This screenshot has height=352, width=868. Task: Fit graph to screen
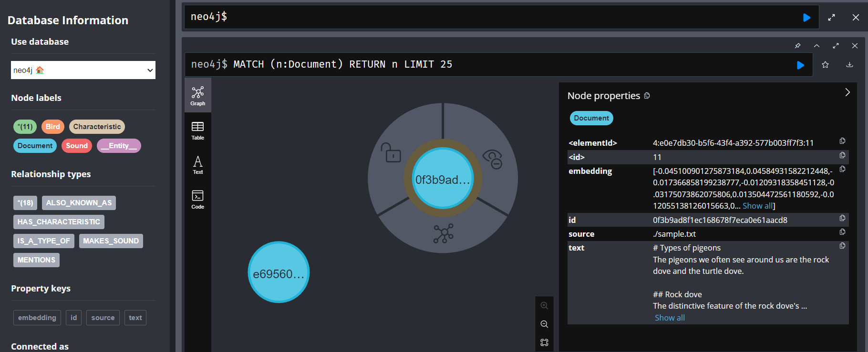click(x=544, y=342)
